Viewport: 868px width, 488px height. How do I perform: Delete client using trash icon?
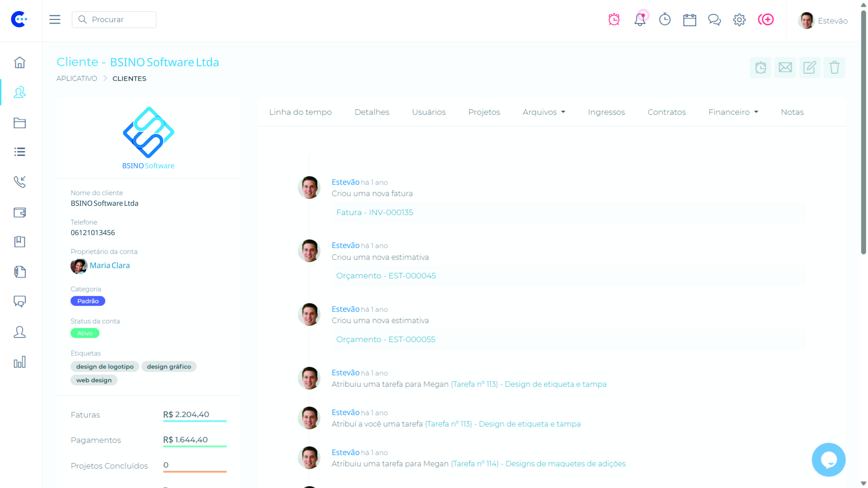point(834,67)
